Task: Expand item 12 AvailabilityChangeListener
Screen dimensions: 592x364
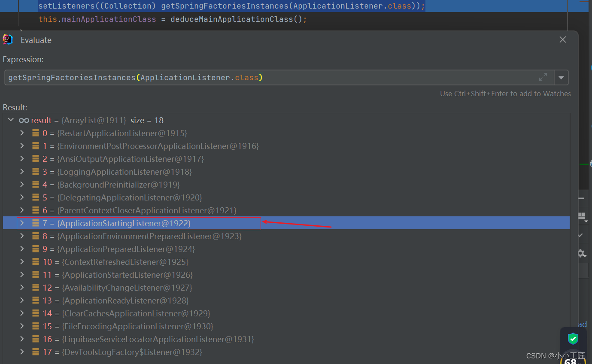Action: click(22, 288)
